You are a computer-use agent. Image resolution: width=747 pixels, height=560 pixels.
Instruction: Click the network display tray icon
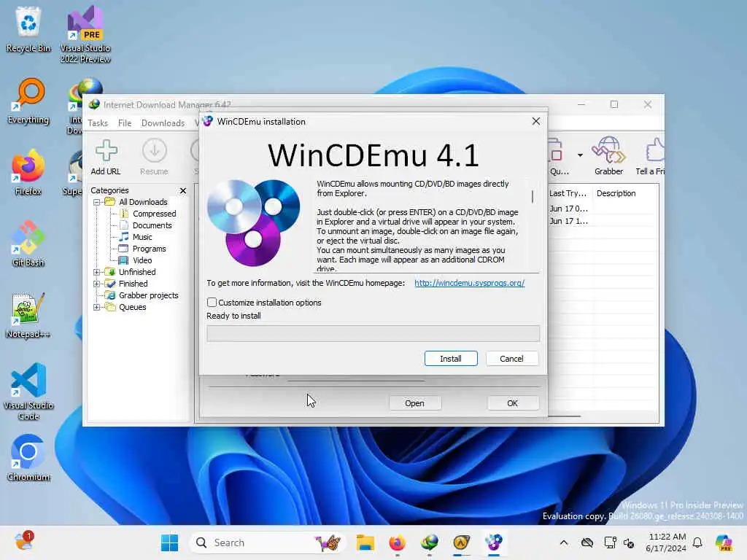coord(610,542)
